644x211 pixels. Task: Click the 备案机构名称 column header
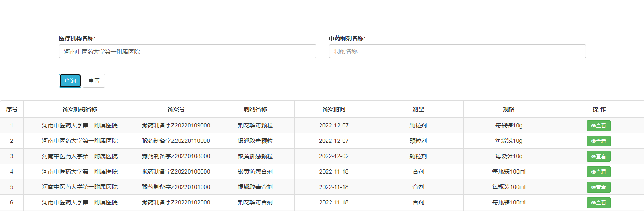[x=80, y=109]
